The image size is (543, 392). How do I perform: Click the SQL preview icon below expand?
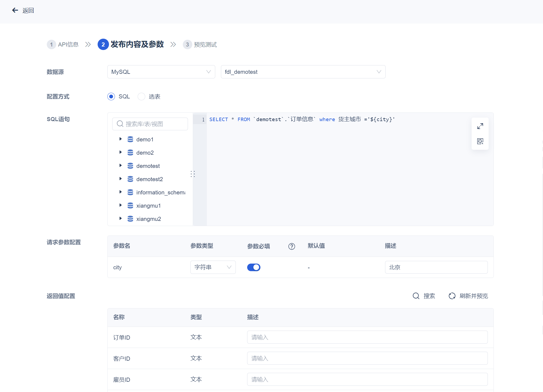tap(480, 141)
